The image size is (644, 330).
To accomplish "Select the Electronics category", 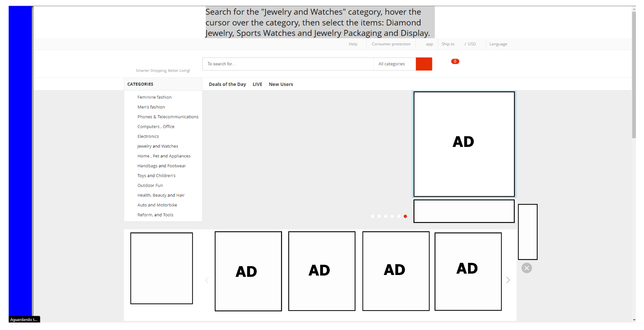I will (x=148, y=136).
